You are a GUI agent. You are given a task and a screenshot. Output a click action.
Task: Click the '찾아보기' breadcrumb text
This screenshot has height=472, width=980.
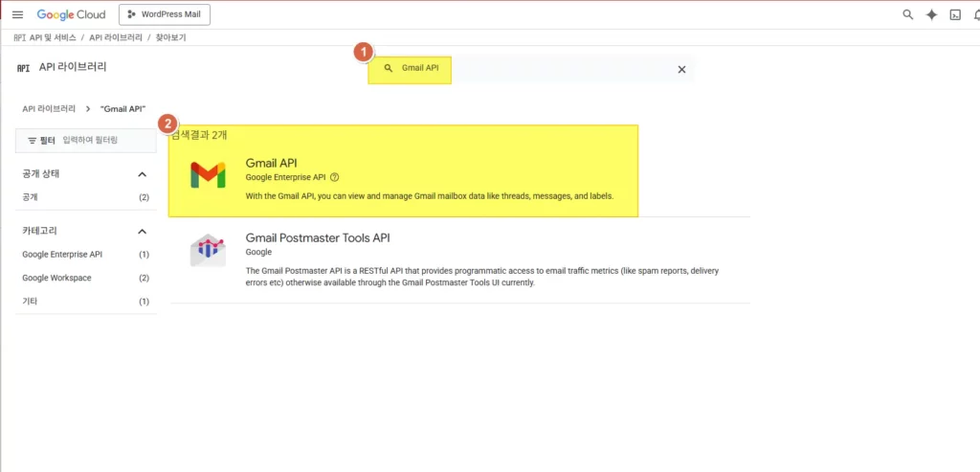pos(170,37)
